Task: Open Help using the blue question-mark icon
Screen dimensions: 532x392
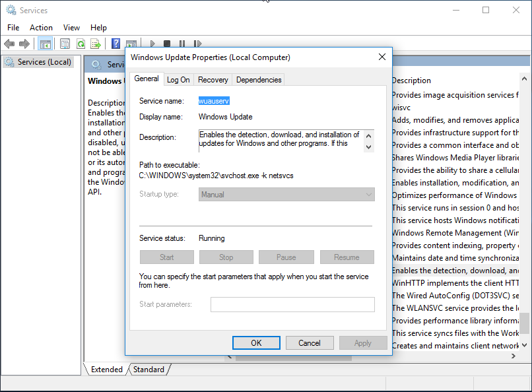Action: pos(116,44)
